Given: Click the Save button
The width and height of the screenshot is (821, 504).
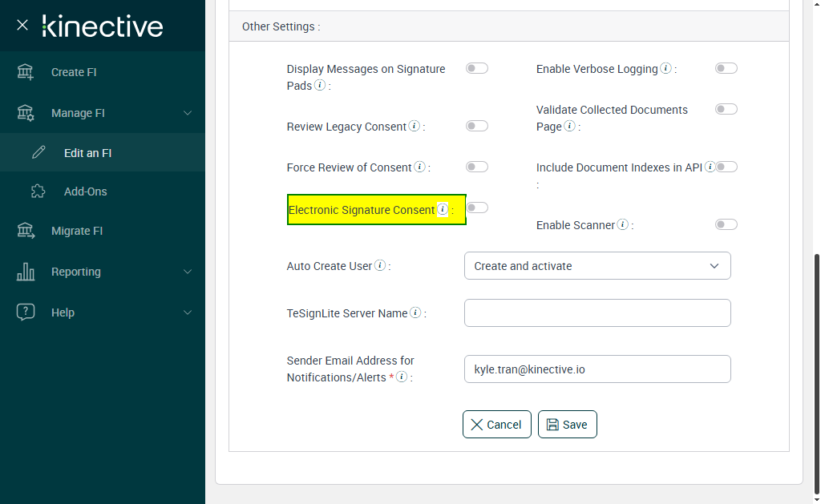Looking at the screenshot, I should click(x=567, y=425).
